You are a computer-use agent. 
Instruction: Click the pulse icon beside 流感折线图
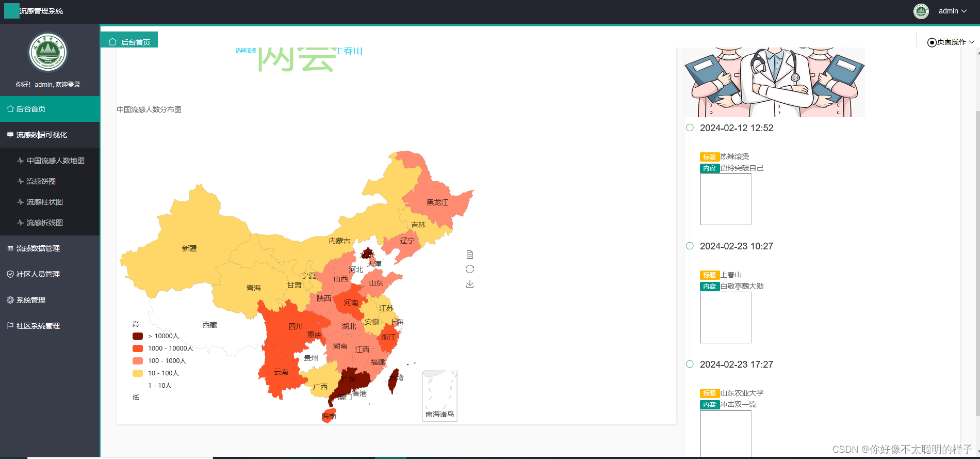(x=20, y=223)
